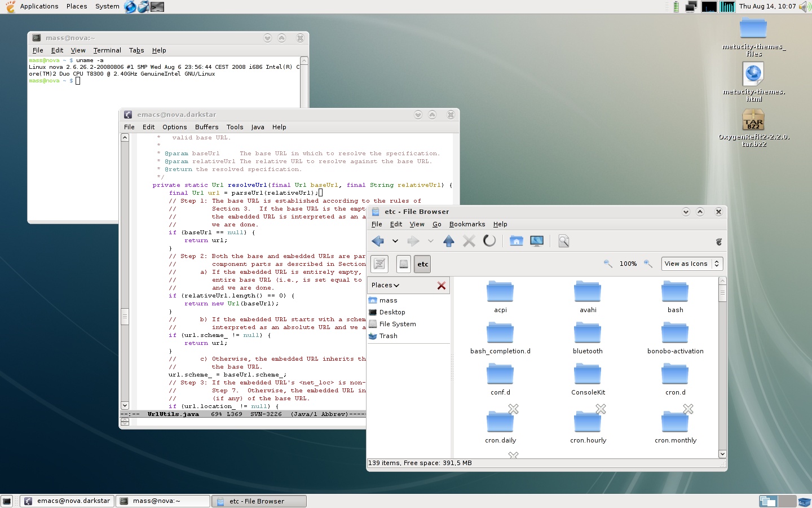Click the Show Desktop button

(7, 501)
